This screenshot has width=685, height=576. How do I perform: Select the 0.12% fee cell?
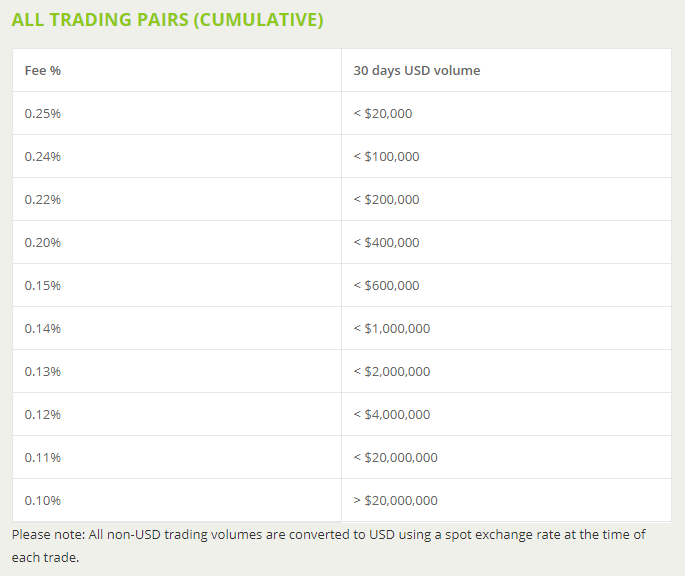[43, 415]
